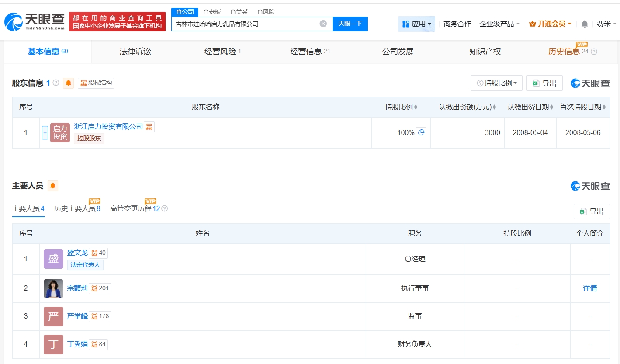Image resolution: width=620 pixels, height=364 pixels.
Task: Switch to the 法律诉讼 tab
Action: coord(135,52)
